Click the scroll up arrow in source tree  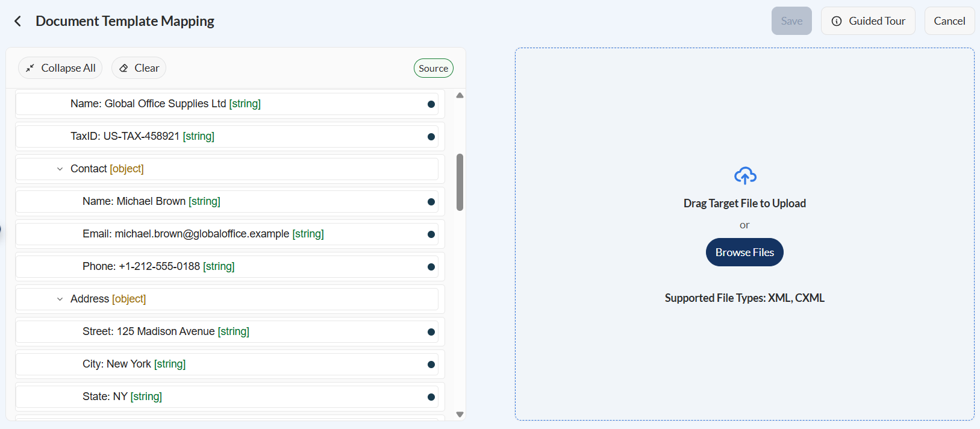[460, 95]
